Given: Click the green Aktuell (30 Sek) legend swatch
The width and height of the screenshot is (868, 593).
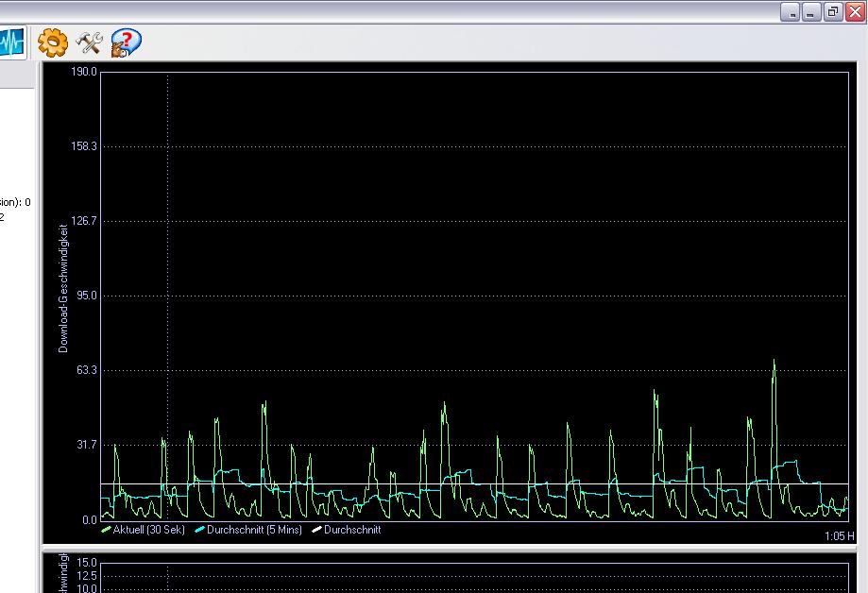Looking at the screenshot, I should pyautogui.click(x=106, y=531).
